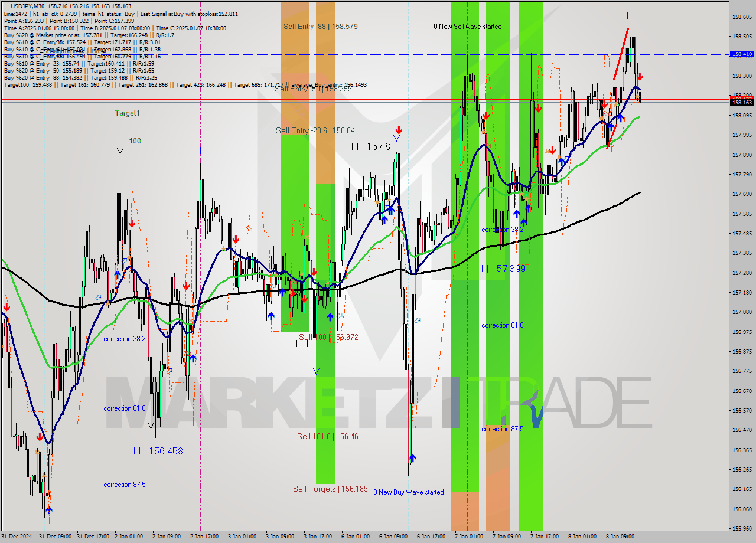
Task: Click the 'III 157.8' wave label
Action: [370, 146]
